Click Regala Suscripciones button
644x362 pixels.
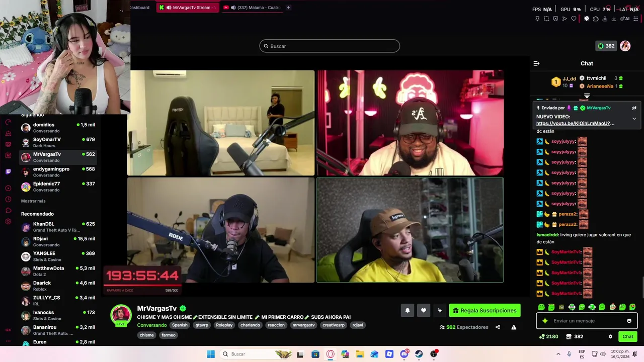[485, 311]
